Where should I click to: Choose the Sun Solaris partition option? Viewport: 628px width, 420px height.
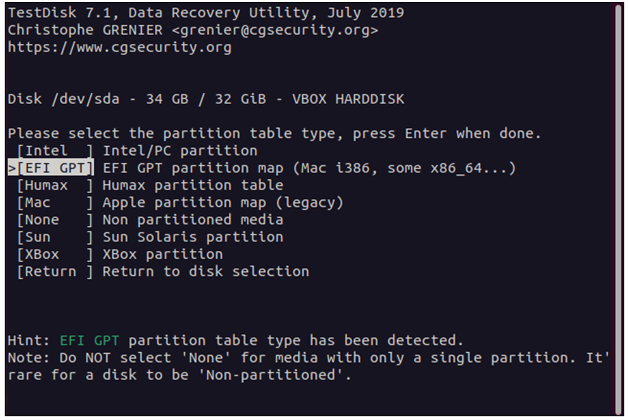coord(55,237)
